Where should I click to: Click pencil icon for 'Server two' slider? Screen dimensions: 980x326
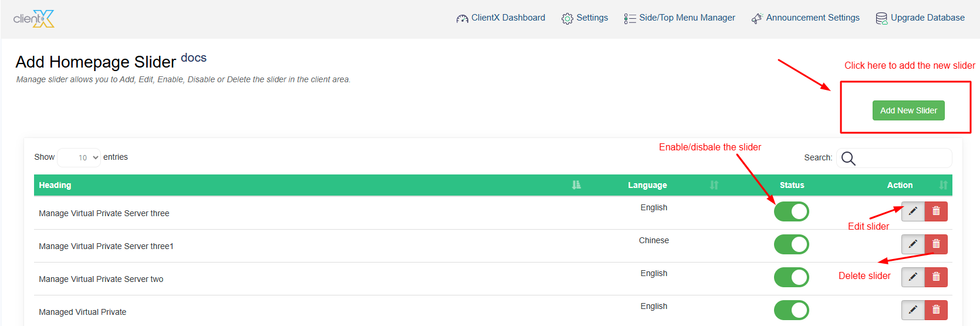coord(913,277)
